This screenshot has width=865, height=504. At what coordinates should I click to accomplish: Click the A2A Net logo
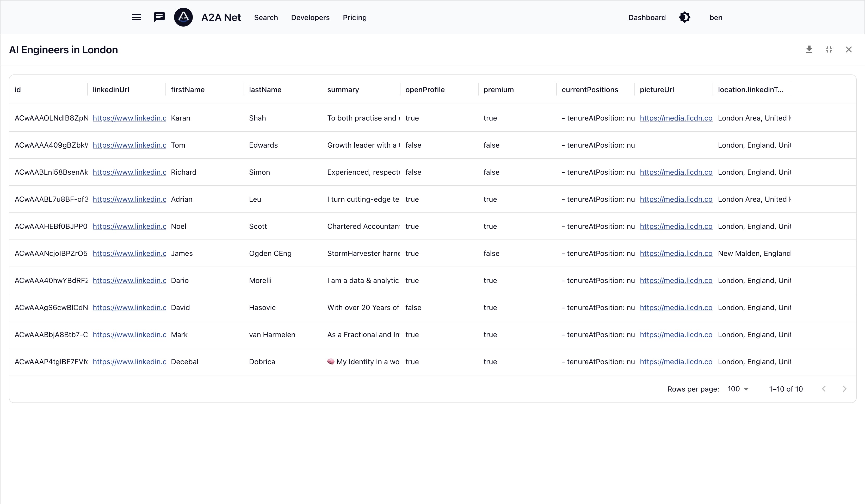click(x=183, y=17)
